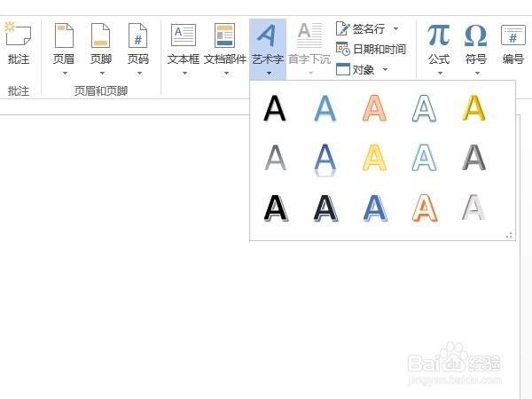Click the 首字下沉 drop cap icon
The width and height of the screenshot is (532, 399).
coord(309,35)
